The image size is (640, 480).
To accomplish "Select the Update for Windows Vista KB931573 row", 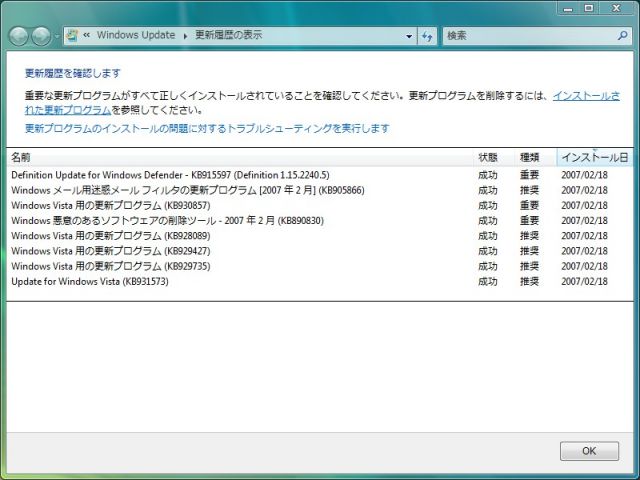I will tap(89, 282).
